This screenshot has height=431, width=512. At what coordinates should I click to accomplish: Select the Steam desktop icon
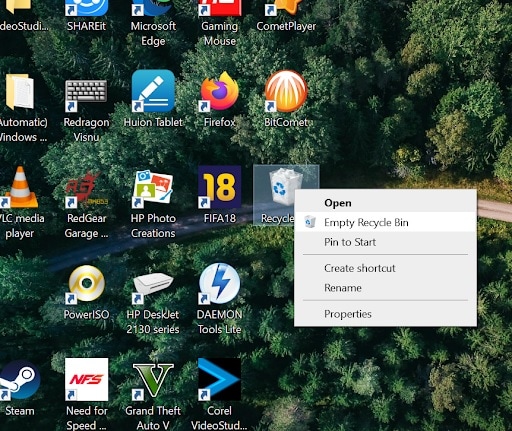tap(19, 380)
